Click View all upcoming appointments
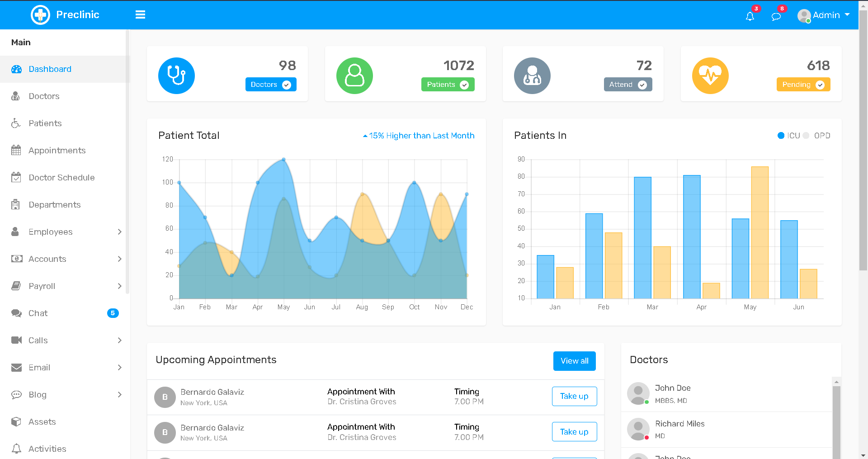 pos(574,361)
